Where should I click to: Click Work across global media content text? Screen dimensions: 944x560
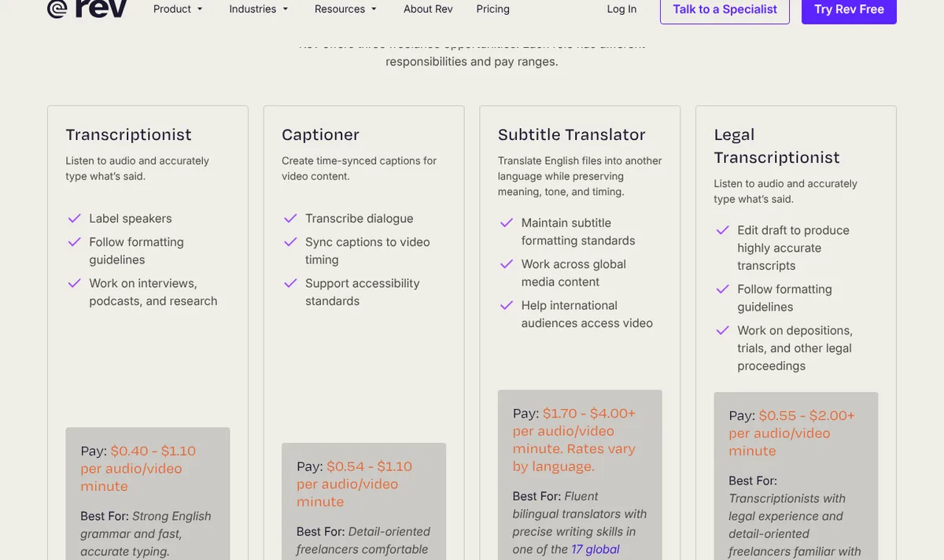pyautogui.click(x=573, y=273)
